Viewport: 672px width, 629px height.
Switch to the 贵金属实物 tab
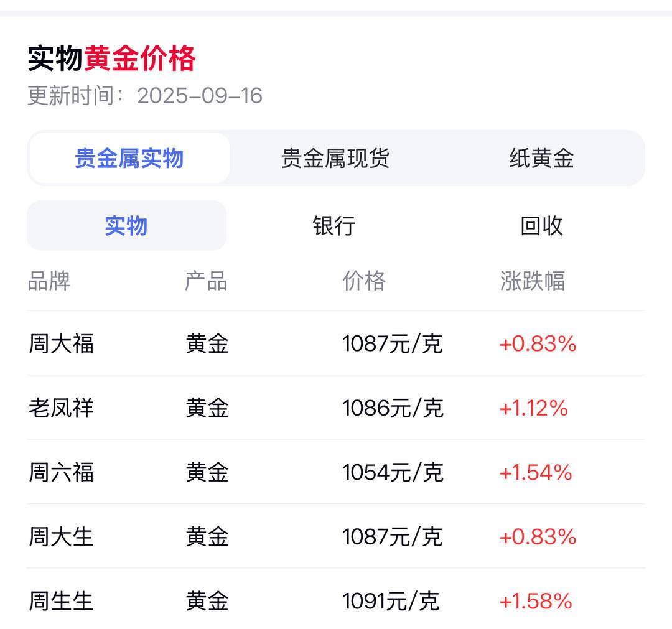tap(129, 158)
